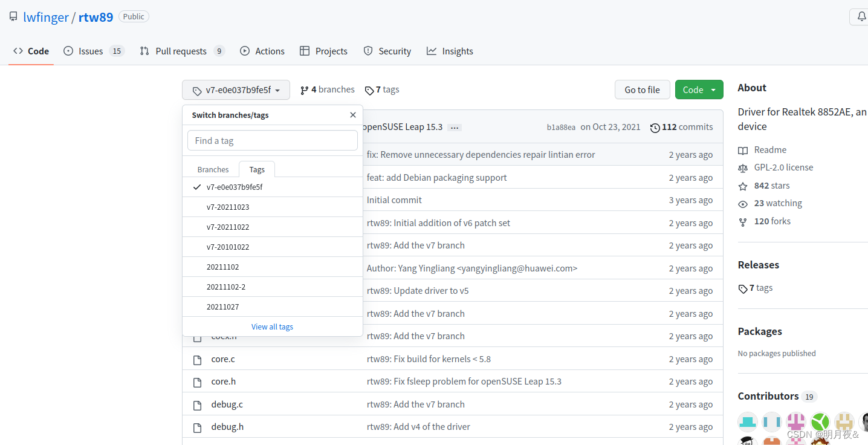The height and width of the screenshot is (445, 868).
Task: Click the file icon beside core.c
Action: click(197, 360)
